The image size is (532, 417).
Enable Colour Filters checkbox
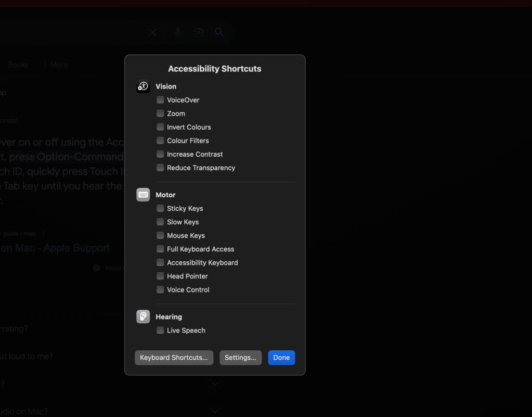[x=160, y=141]
